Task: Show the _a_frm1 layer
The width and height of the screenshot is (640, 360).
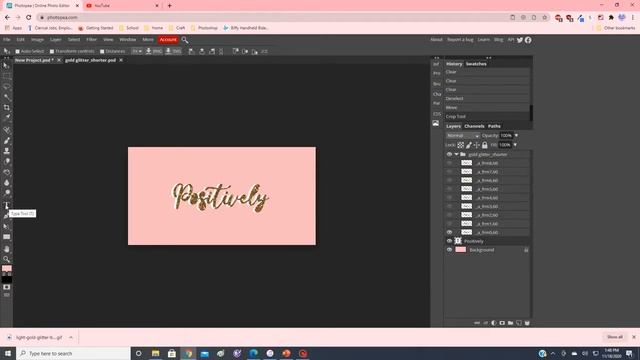Action: coord(449,224)
